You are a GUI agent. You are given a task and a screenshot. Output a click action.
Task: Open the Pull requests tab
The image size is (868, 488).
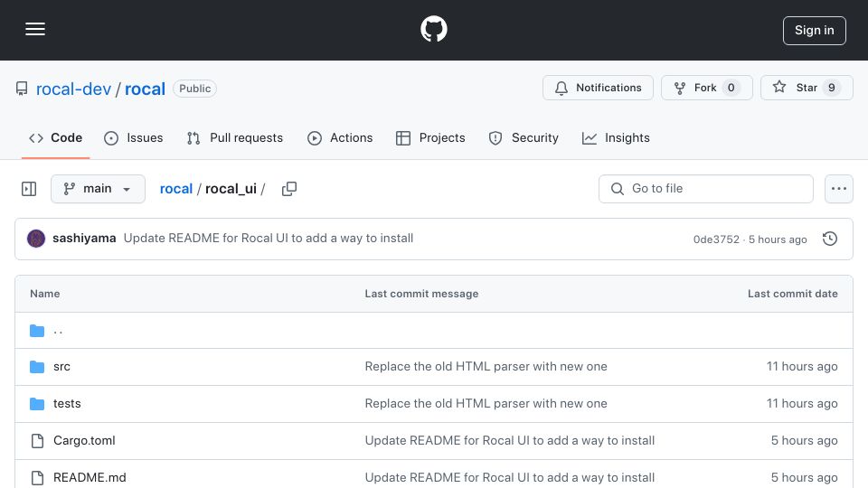coord(235,137)
